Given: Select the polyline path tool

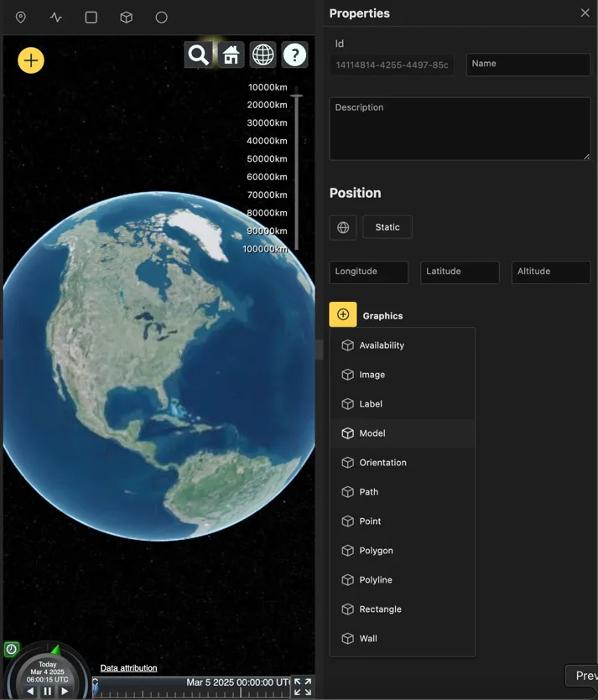Looking at the screenshot, I should click(56, 18).
